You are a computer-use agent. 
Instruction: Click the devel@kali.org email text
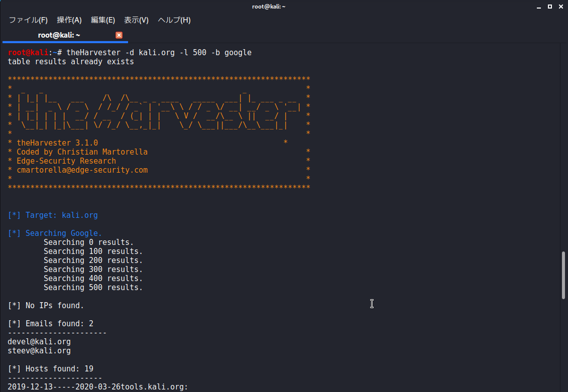39,342
